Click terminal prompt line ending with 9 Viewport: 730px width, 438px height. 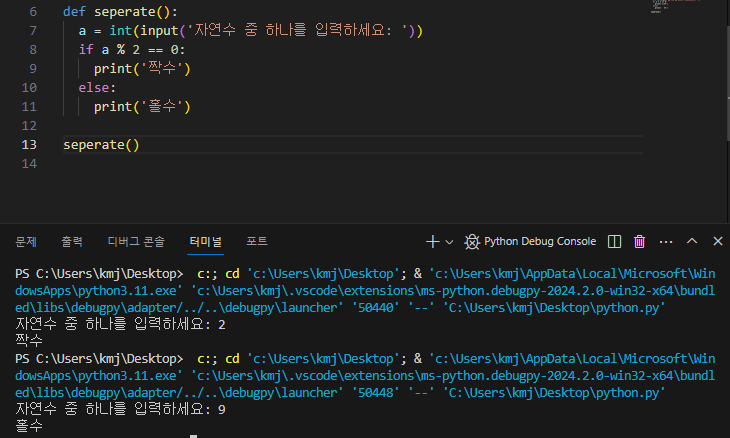pyautogui.click(x=120, y=409)
